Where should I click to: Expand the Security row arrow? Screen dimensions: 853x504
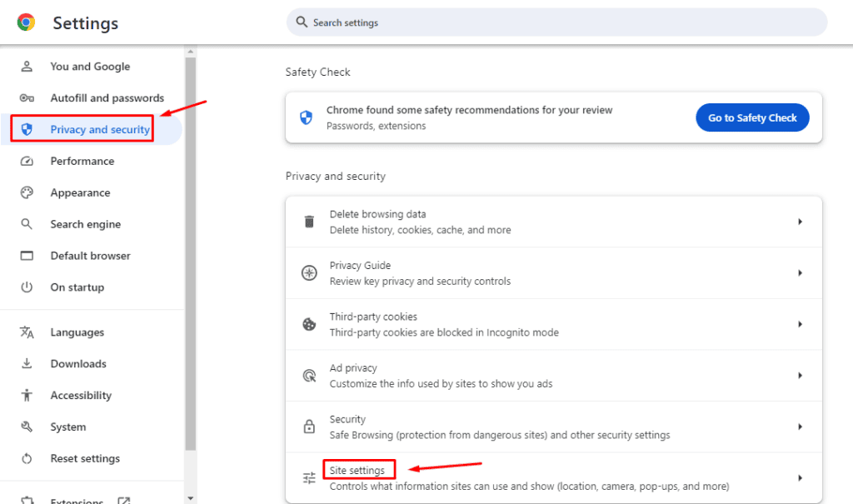[x=801, y=427]
